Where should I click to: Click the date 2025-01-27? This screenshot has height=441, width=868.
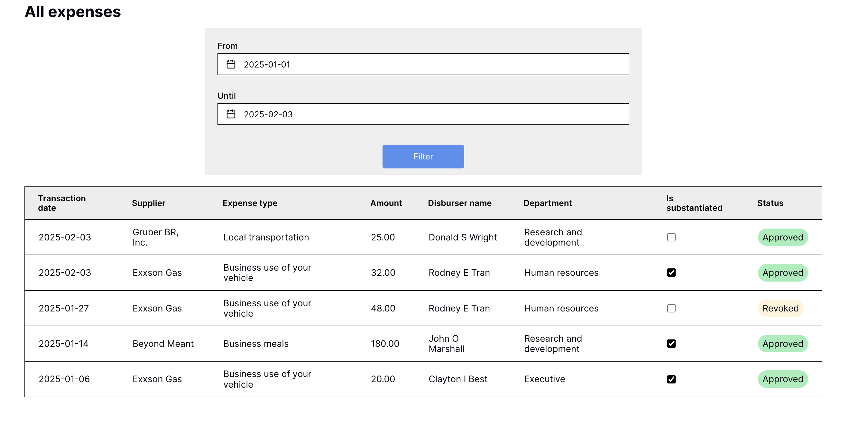[64, 308]
